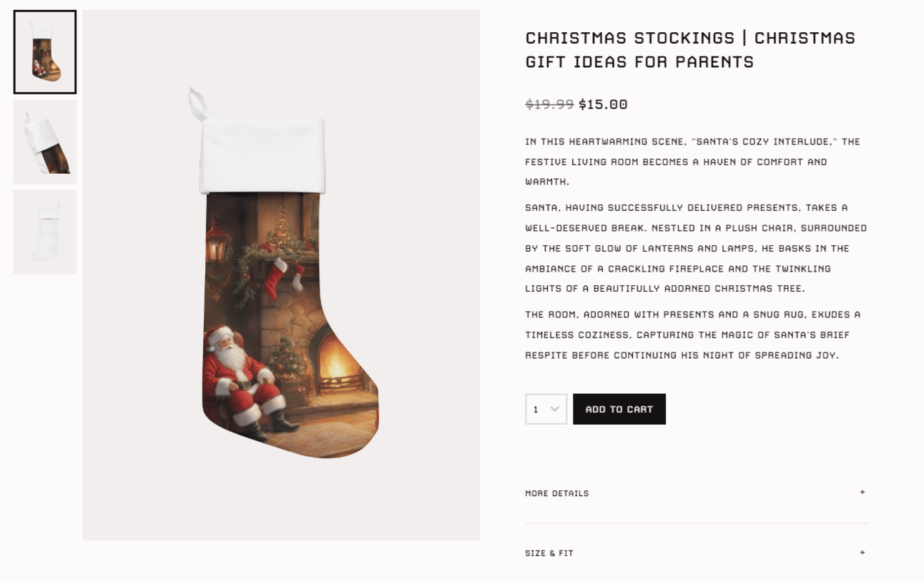Click the $15.00 sale price
Screen dimensions: 924x582
[603, 104]
